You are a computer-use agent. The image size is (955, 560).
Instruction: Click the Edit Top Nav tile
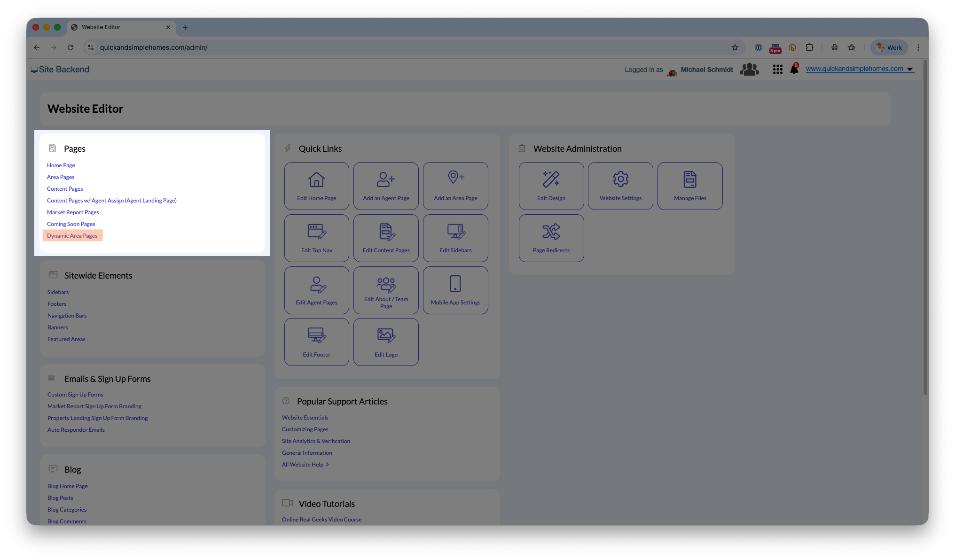coord(316,238)
